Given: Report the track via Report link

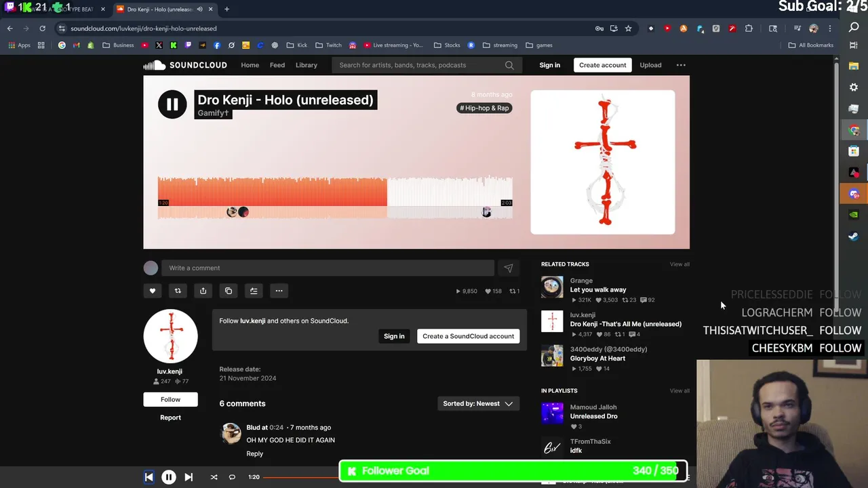Looking at the screenshot, I should [x=170, y=418].
